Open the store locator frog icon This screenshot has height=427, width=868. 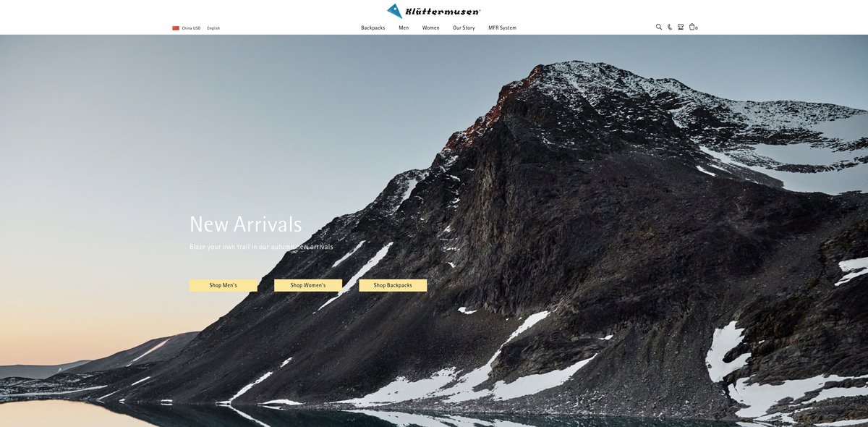tap(681, 27)
